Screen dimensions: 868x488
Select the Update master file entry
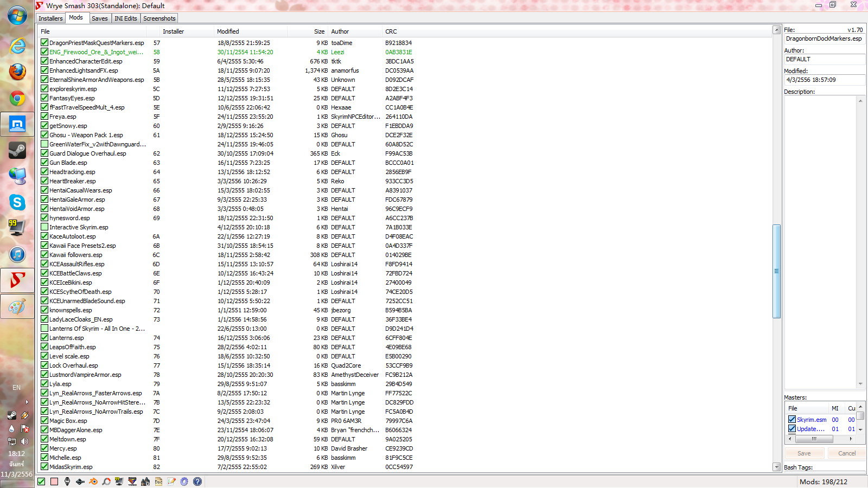[x=812, y=429]
